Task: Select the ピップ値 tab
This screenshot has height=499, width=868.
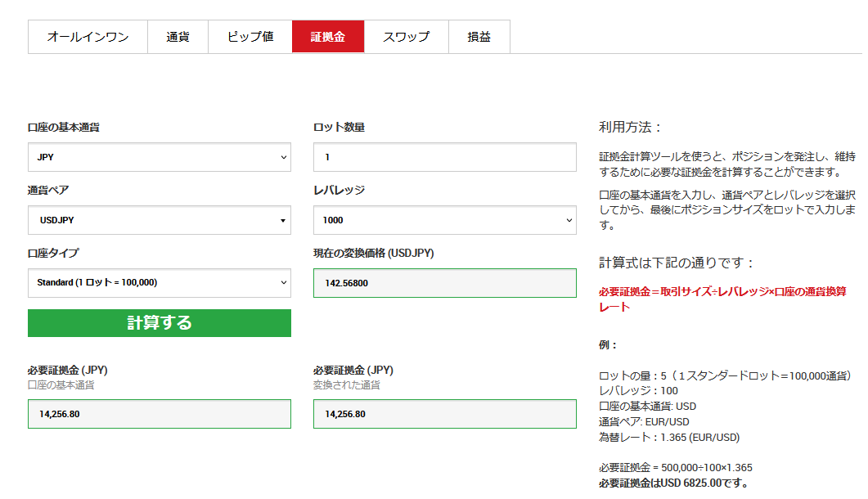Action: coord(250,37)
